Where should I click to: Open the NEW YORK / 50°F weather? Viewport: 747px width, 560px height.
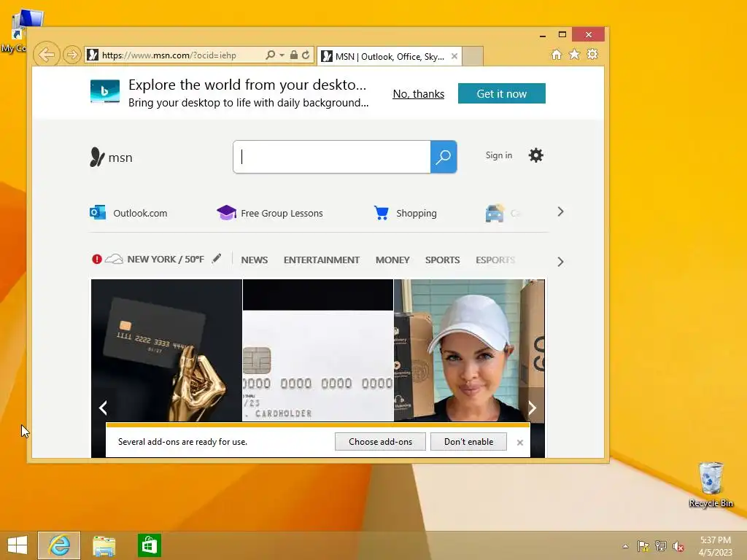pos(166,259)
